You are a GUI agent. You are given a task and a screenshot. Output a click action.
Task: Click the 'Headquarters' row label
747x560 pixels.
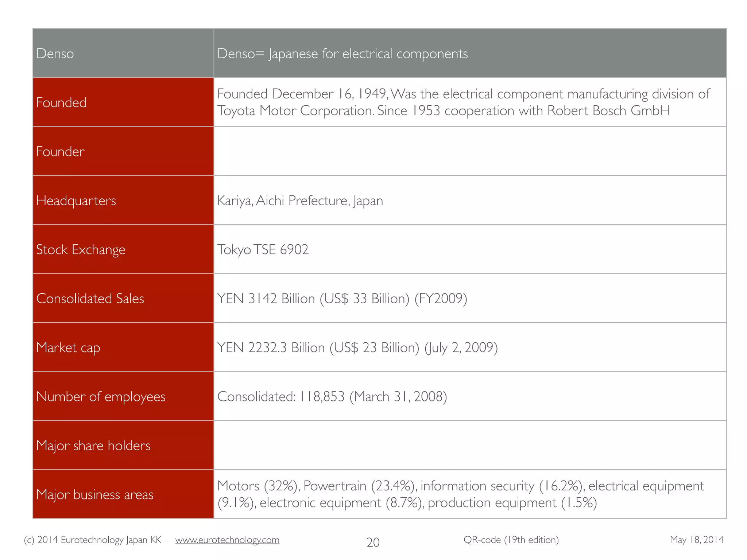click(x=123, y=200)
